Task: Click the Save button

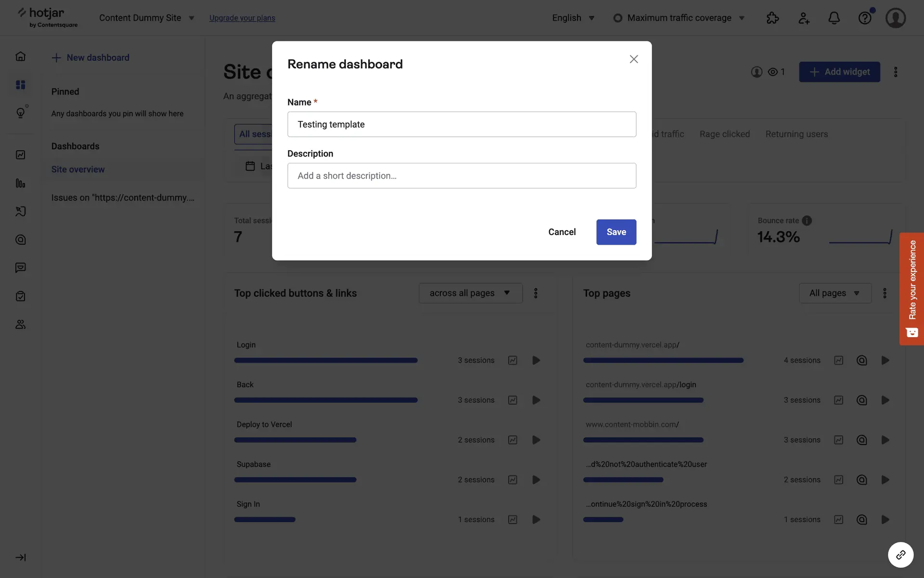Action: coord(616,232)
